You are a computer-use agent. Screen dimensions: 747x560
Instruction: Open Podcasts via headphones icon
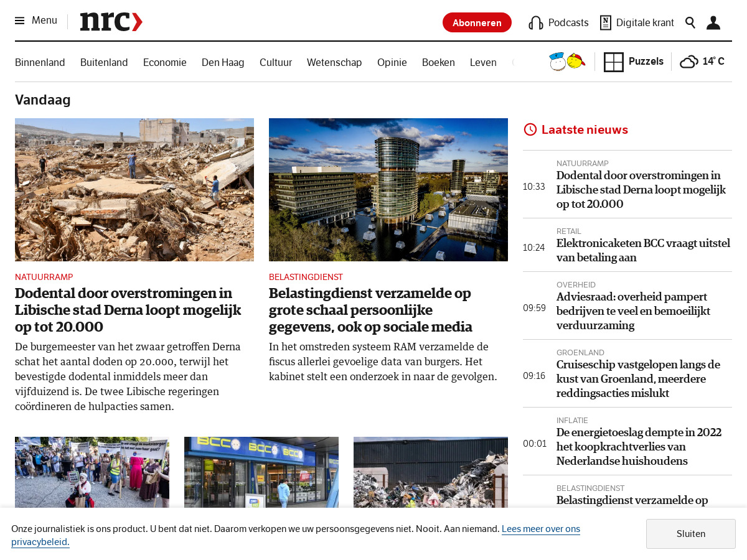point(535,23)
